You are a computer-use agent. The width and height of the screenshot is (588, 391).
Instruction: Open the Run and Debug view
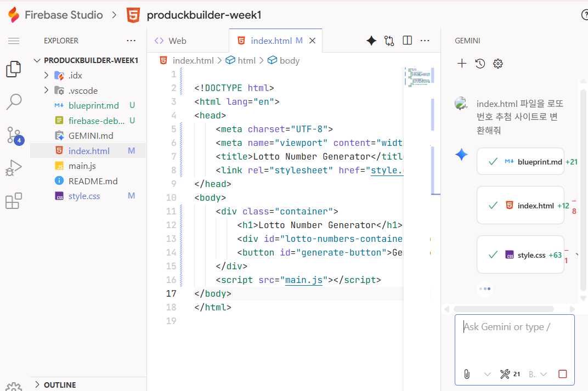pos(14,168)
